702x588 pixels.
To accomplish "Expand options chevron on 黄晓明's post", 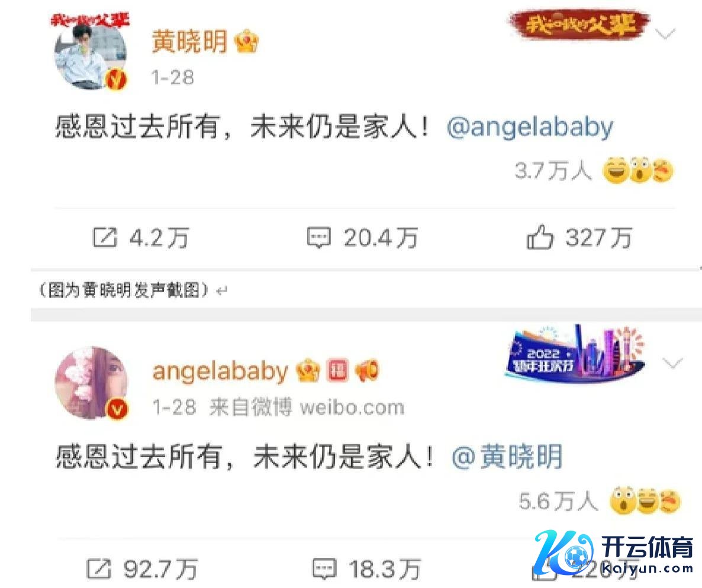I will (665, 34).
